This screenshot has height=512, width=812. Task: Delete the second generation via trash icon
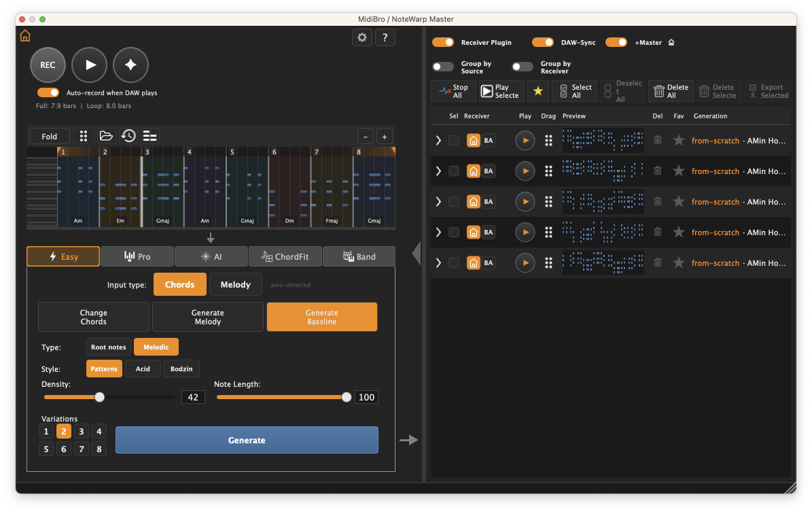click(658, 171)
